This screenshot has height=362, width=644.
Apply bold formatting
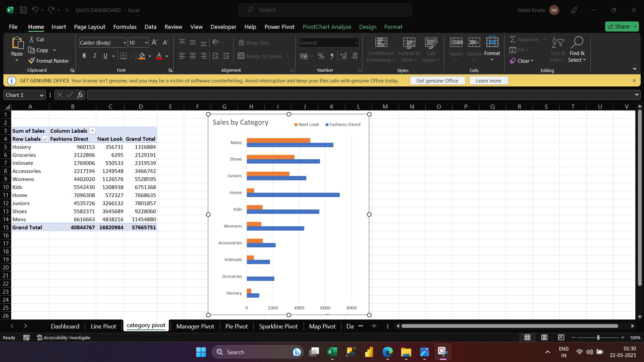pyautogui.click(x=84, y=56)
